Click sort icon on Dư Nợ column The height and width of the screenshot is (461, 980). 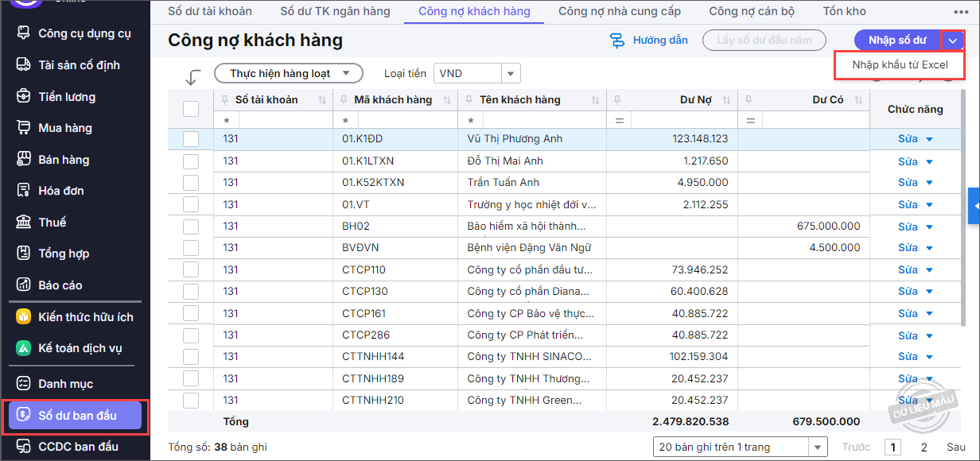point(725,100)
